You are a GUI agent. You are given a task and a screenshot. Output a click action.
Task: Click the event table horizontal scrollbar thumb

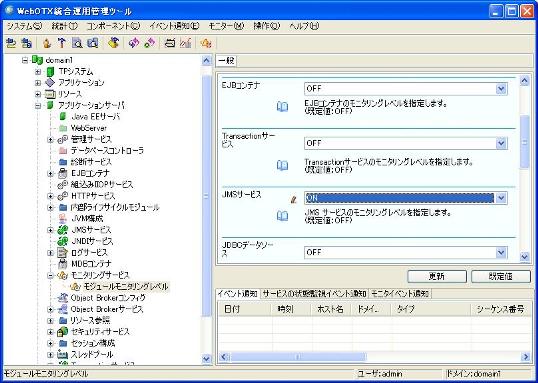[x=298, y=357]
